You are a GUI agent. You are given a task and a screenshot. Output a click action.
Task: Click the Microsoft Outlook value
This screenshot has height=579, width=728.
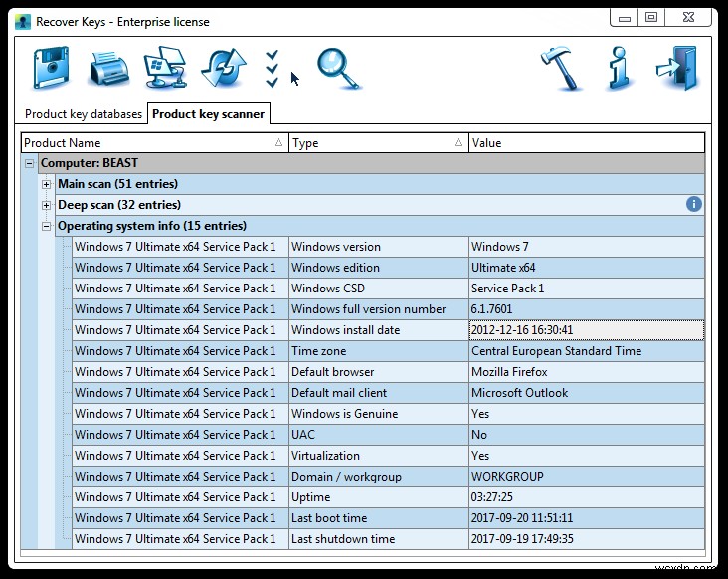(x=587, y=393)
